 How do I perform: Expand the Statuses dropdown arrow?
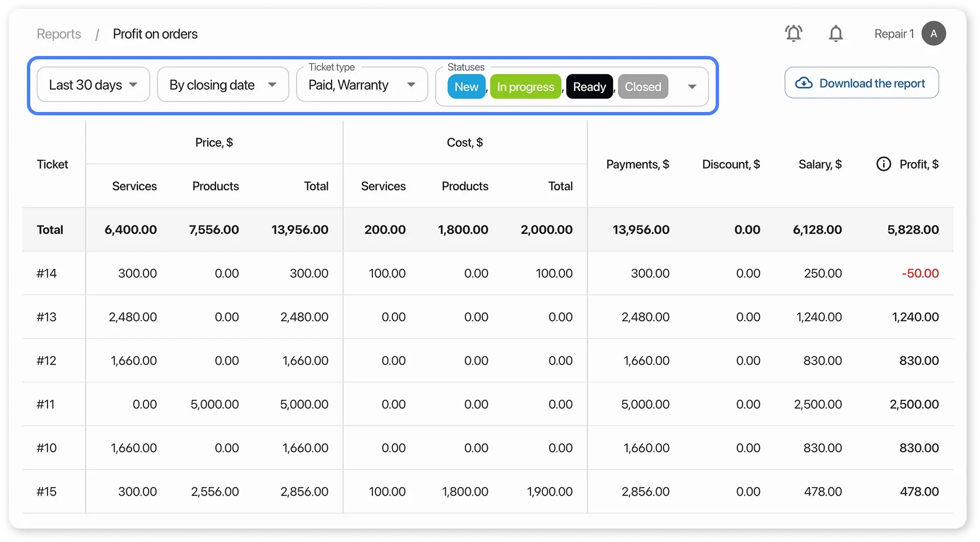click(x=692, y=87)
